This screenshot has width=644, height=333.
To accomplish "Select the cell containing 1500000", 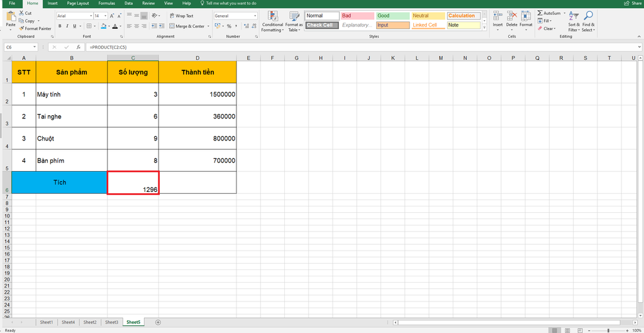I will point(197,94).
